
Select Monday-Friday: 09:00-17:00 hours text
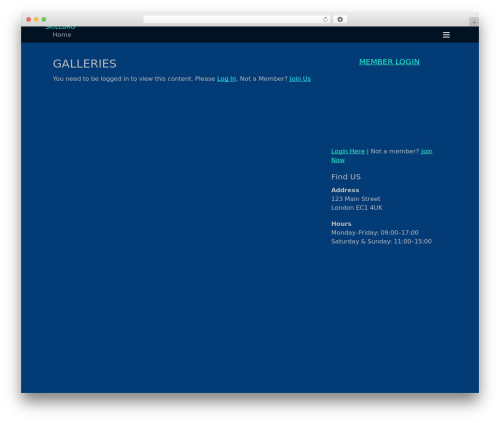click(x=375, y=233)
